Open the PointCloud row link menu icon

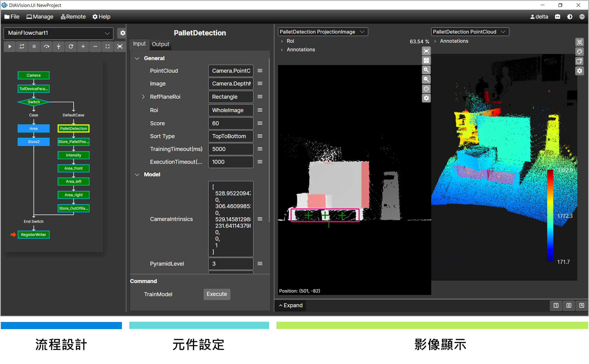260,71
